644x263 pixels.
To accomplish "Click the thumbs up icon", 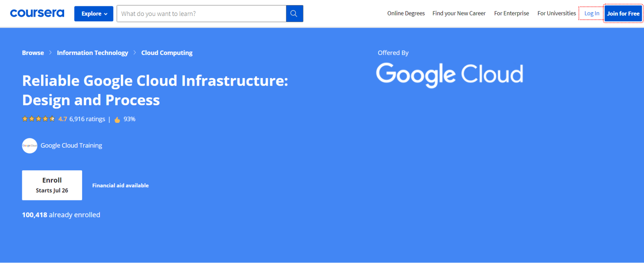I will (117, 120).
